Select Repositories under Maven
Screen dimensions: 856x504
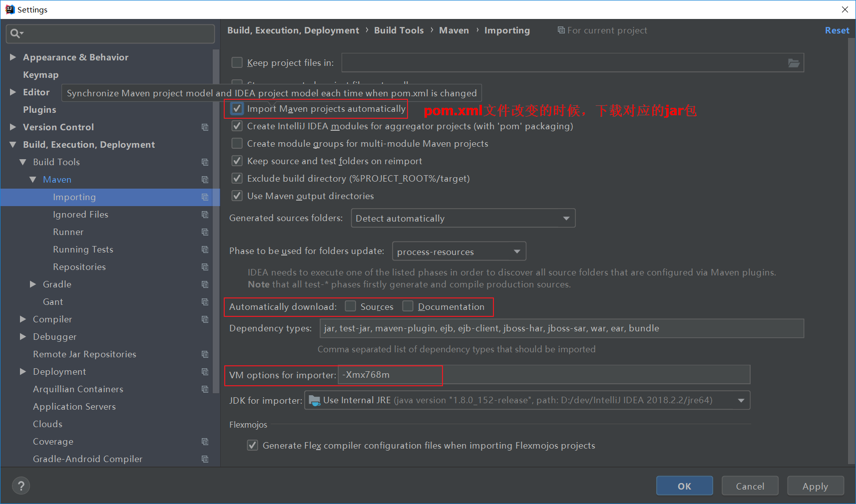[x=79, y=267]
